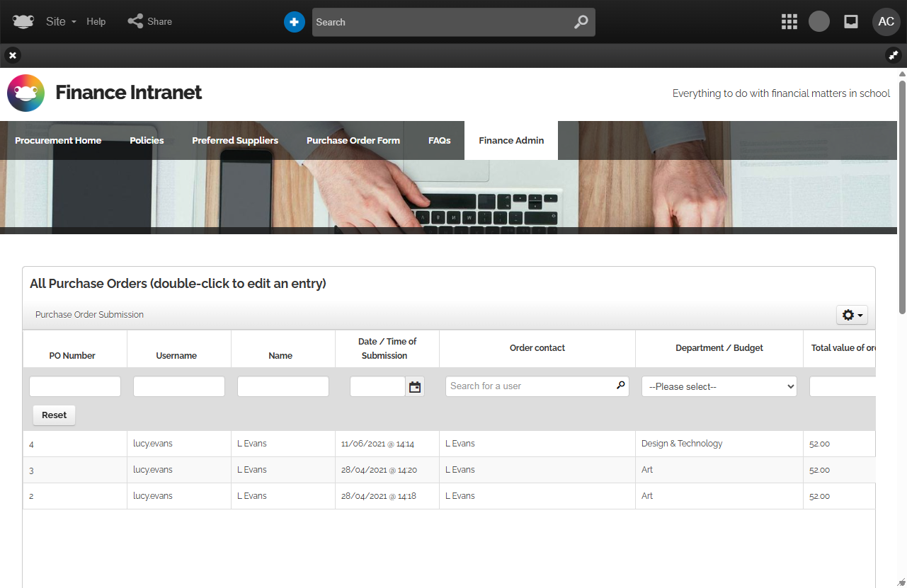Click the search magnifier icon
The width and height of the screenshot is (907, 588).
581,22
